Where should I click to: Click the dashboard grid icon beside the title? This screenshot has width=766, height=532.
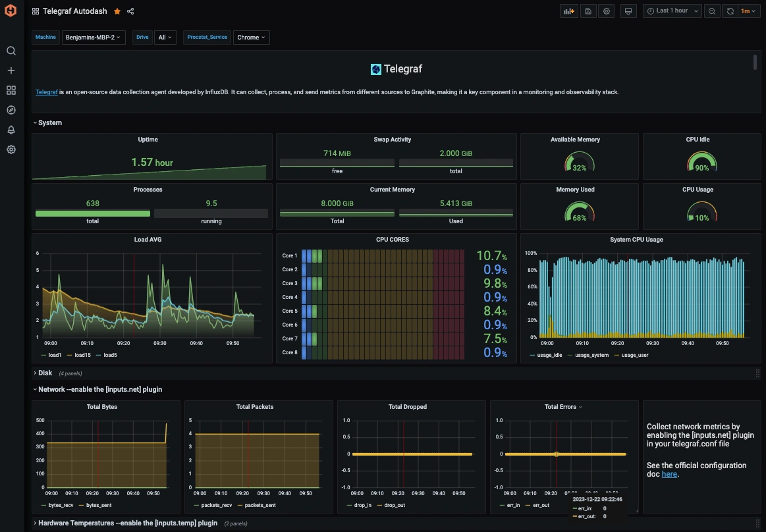36,11
